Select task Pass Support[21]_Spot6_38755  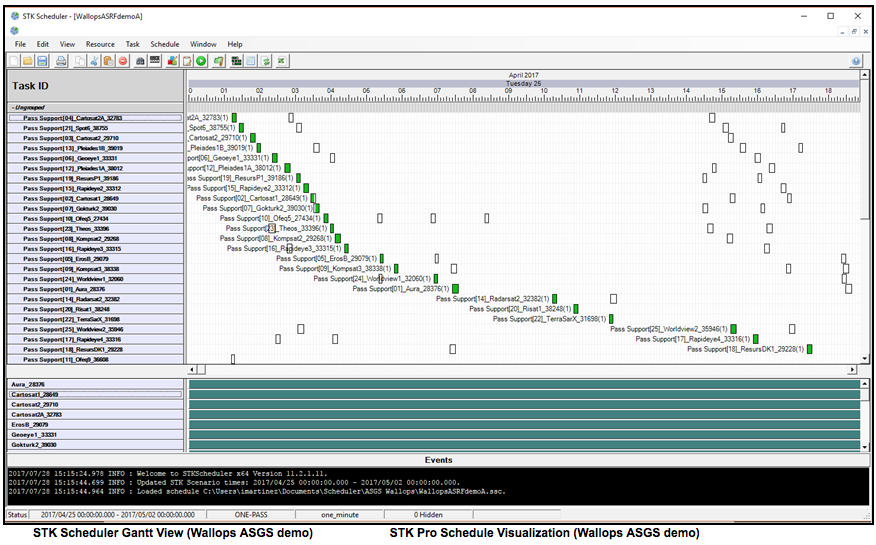coord(96,128)
